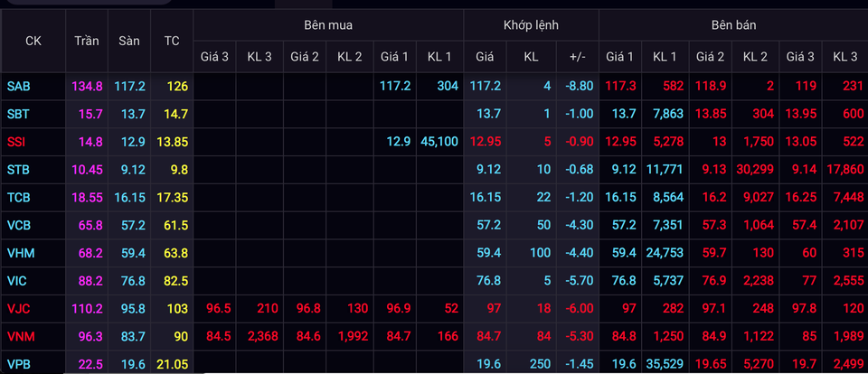Select SSI buy volume 45,100
Image resolution: width=868 pixels, height=374 pixels.
click(x=439, y=142)
